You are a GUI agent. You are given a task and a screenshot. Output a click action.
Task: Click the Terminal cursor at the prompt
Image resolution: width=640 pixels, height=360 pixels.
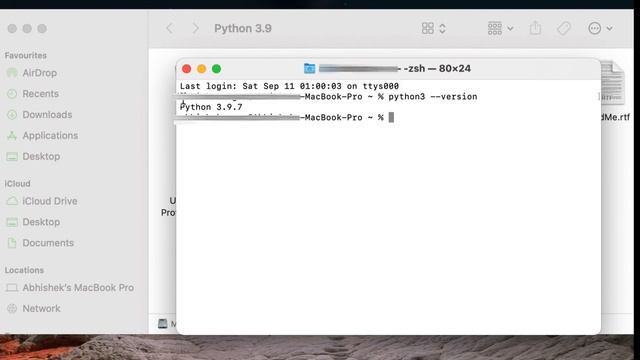[x=391, y=118]
